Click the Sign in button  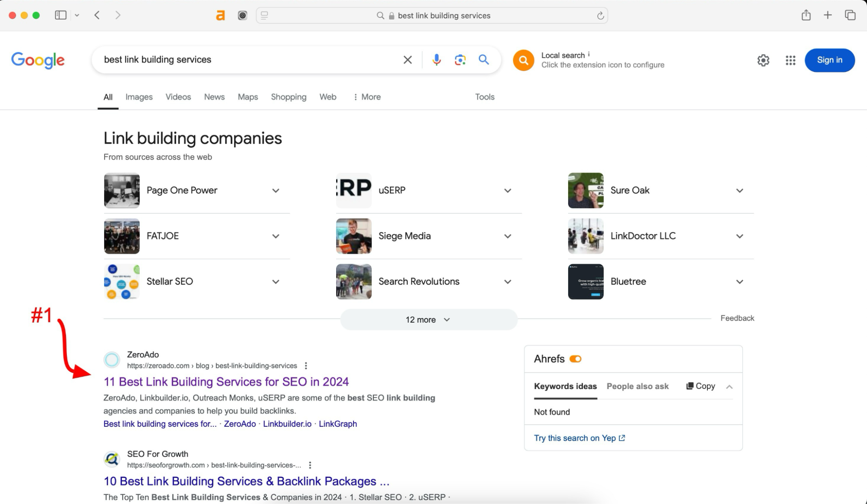(x=830, y=60)
